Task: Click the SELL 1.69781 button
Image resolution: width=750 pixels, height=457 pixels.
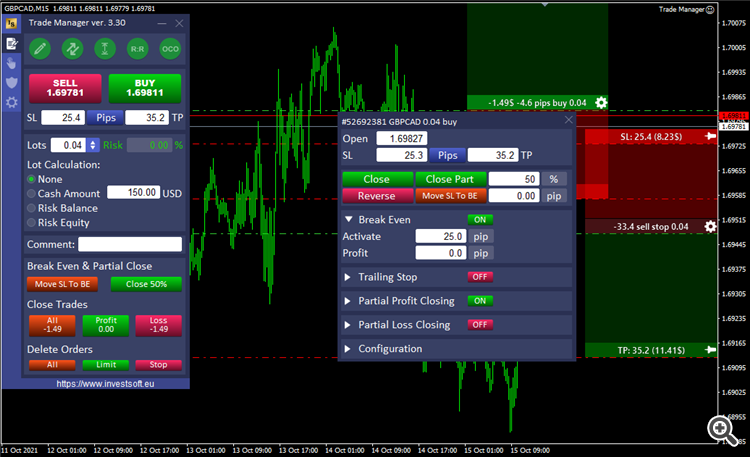Action: tap(65, 88)
